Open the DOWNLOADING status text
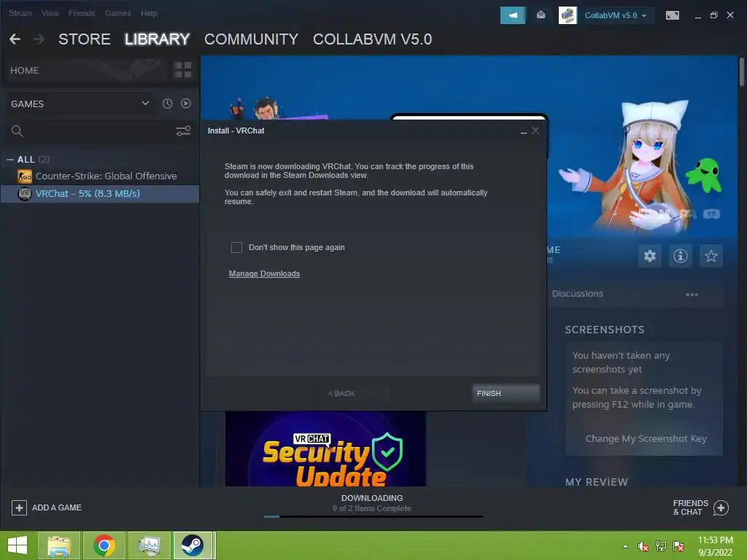 click(x=372, y=498)
